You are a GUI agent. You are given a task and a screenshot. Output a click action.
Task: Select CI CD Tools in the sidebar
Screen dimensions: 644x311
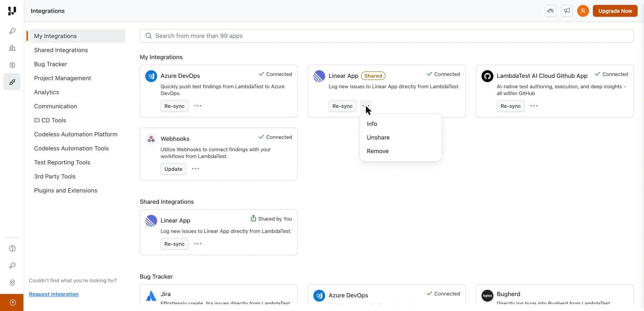[x=50, y=120]
